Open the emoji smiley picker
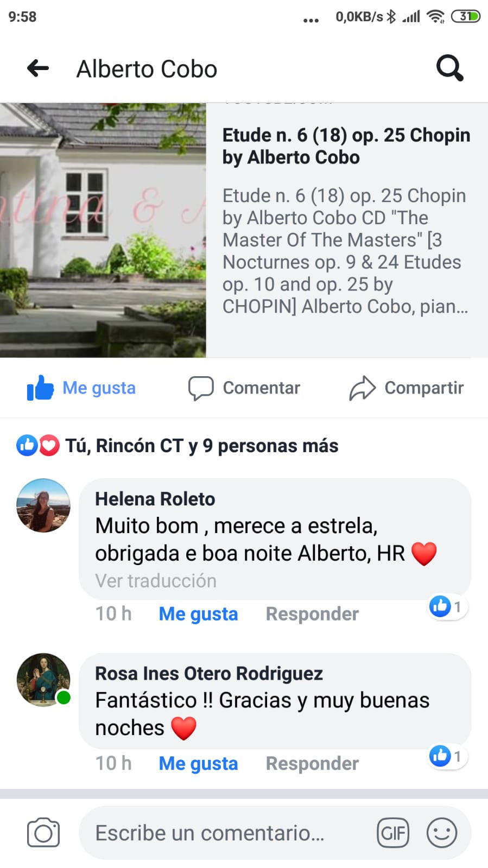Screen dimensions: 488x868 tap(442, 833)
